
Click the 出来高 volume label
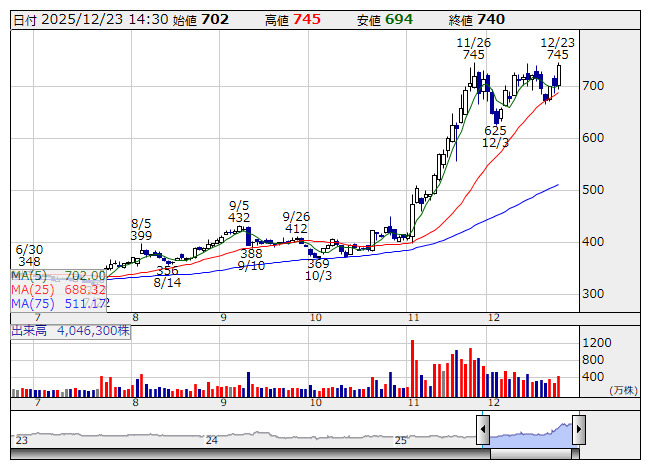point(31,328)
